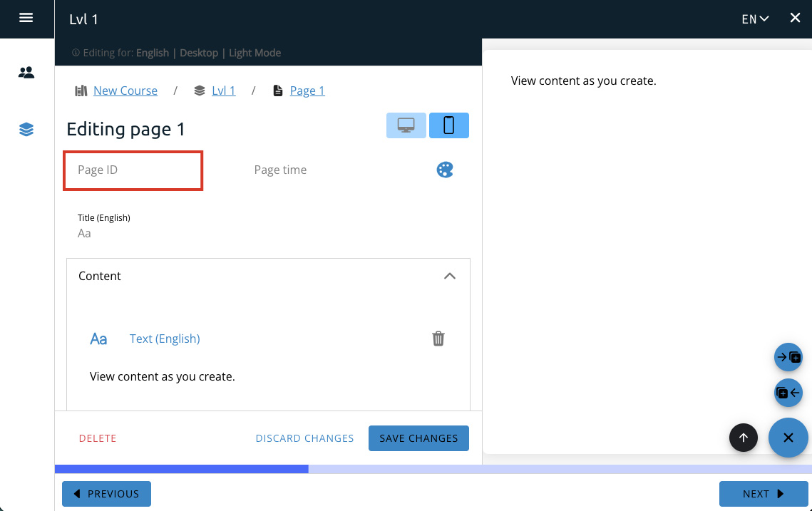Click the copy-from-right floating icon

point(788,393)
